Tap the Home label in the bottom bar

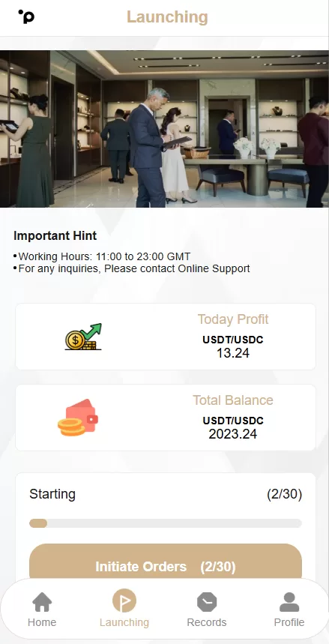click(42, 622)
